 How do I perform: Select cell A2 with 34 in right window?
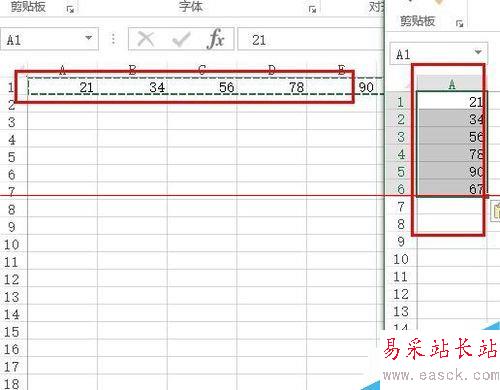(x=451, y=119)
